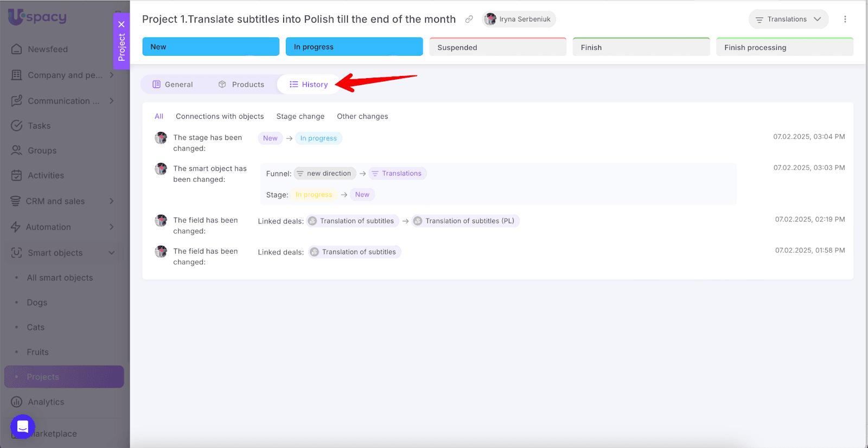
Task: Click the Activities calendar icon
Action: (17, 176)
